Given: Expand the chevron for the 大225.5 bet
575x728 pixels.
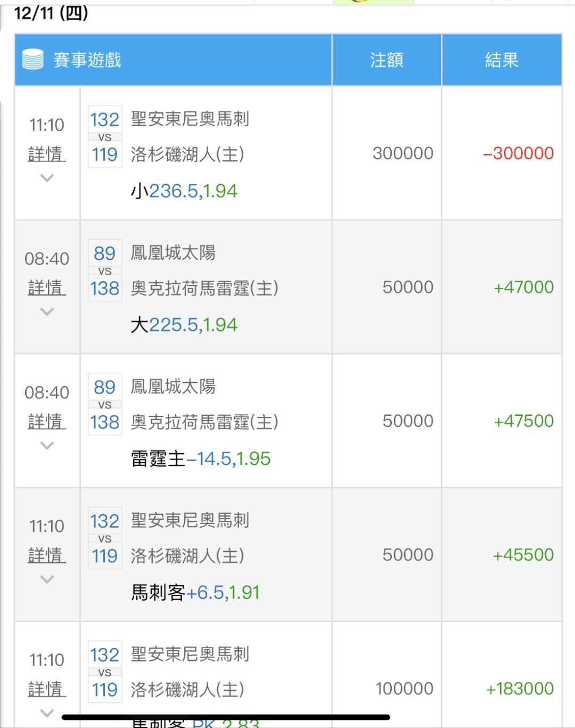Looking at the screenshot, I should click(47, 312).
